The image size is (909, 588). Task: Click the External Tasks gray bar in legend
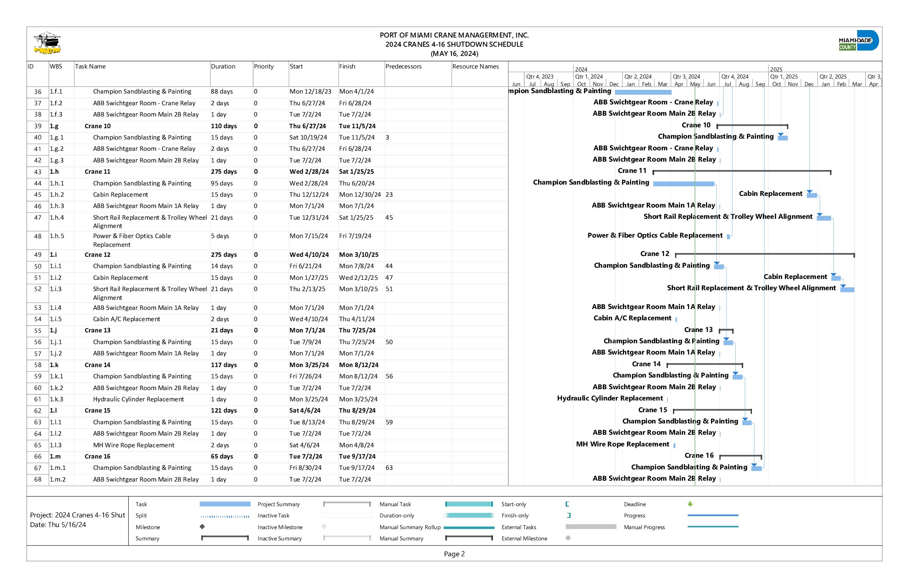591,527
